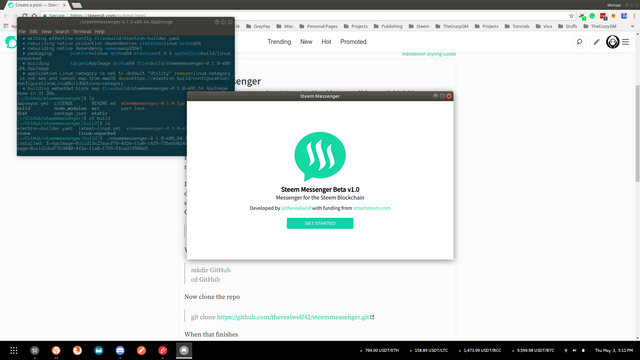Click the Steemit search magnifier icon
This screenshot has height=360, width=640.
[579, 42]
